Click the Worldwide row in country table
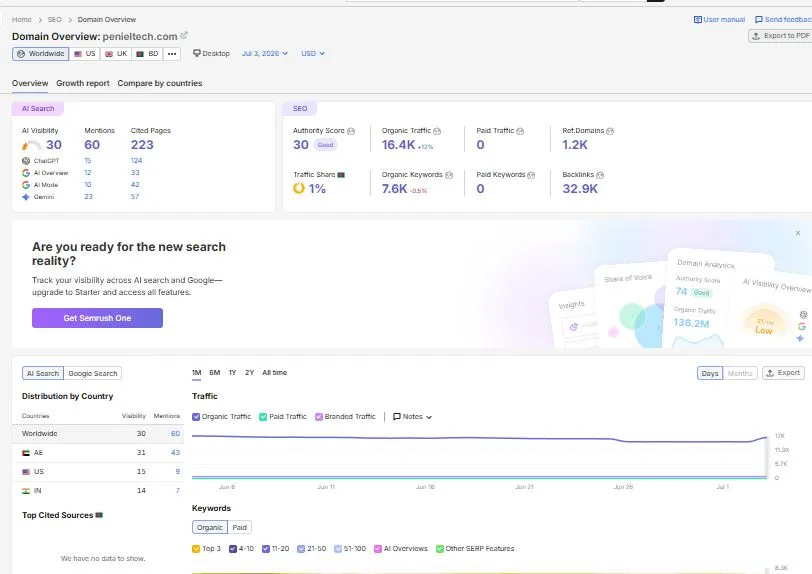Image resolution: width=812 pixels, height=574 pixels. (98, 434)
